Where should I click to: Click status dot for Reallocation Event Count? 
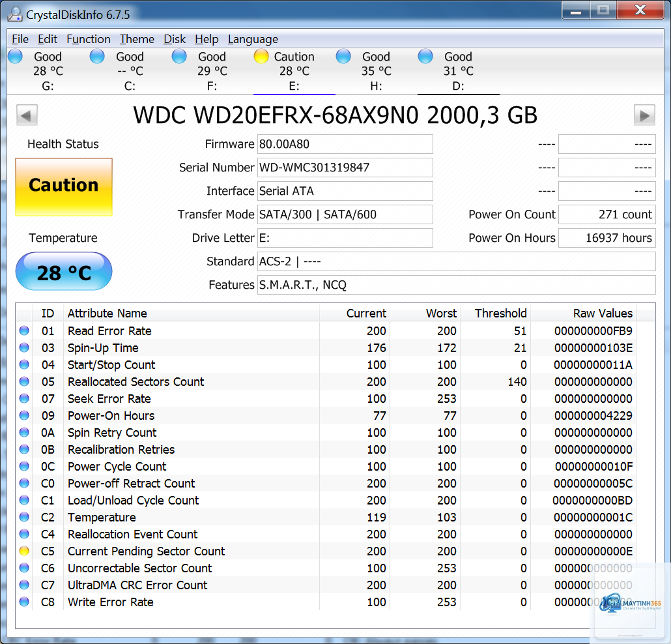(x=24, y=534)
